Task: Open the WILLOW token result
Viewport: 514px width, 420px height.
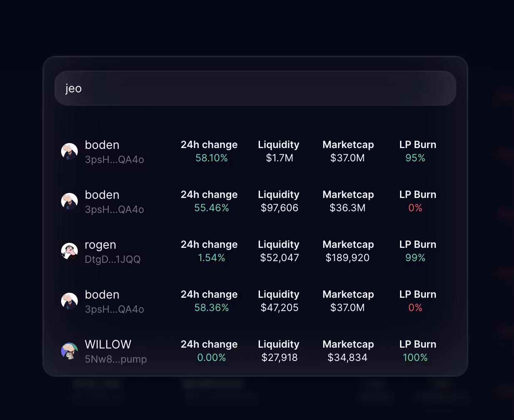Action: point(108,344)
